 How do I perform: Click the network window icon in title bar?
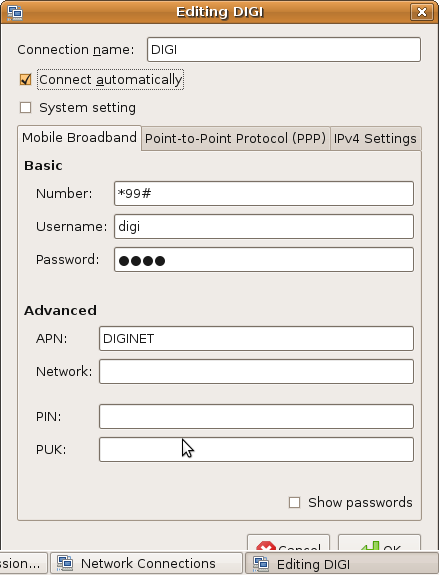(x=15, y=12)
